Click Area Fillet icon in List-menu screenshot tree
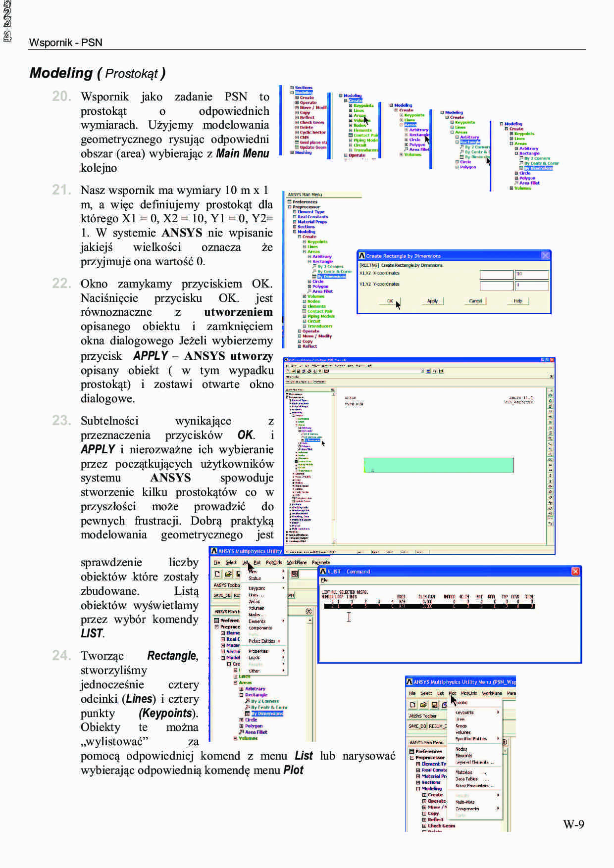614x868 pixels. 241,732
